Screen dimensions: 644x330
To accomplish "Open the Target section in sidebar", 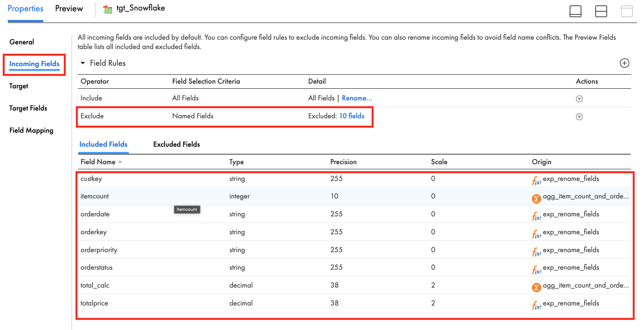I will coord(19,86).
